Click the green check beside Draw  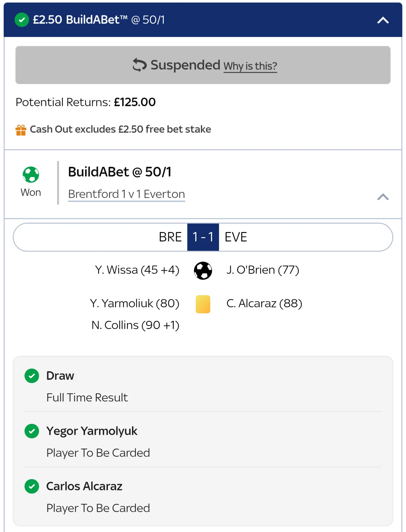(32, 376)
